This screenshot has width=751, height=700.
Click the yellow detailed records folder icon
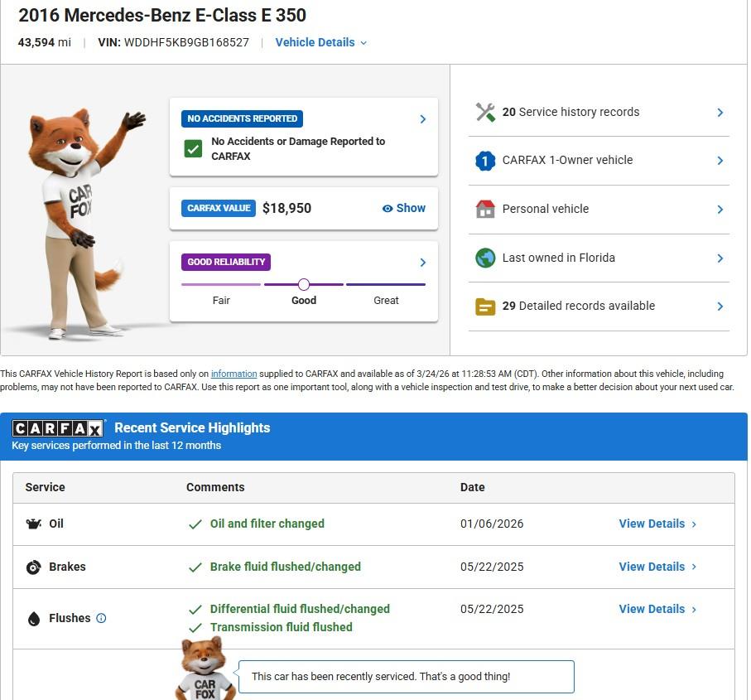coord(485,307)
